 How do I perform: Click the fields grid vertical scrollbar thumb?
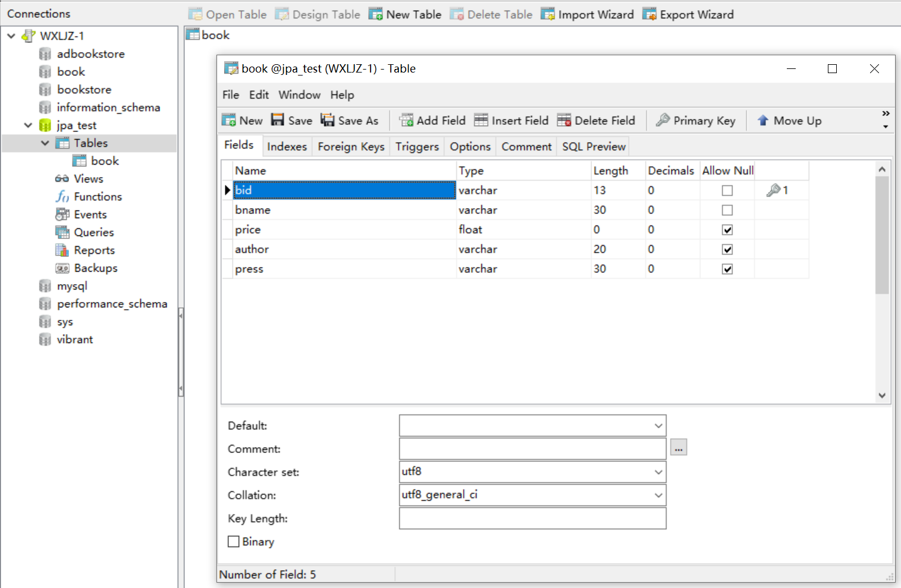coord(882,235)
